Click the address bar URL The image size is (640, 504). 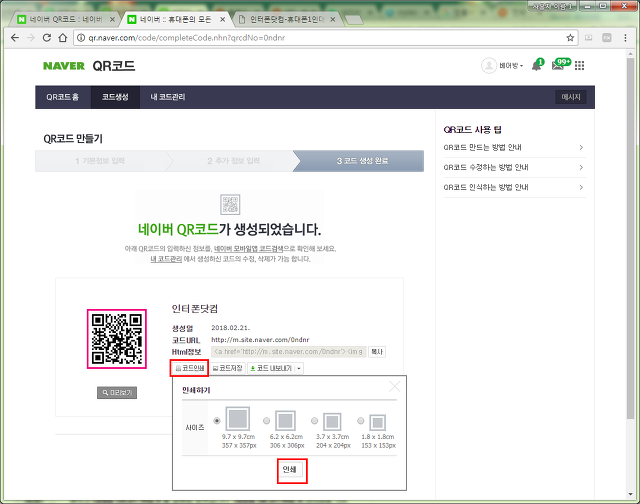187,38
